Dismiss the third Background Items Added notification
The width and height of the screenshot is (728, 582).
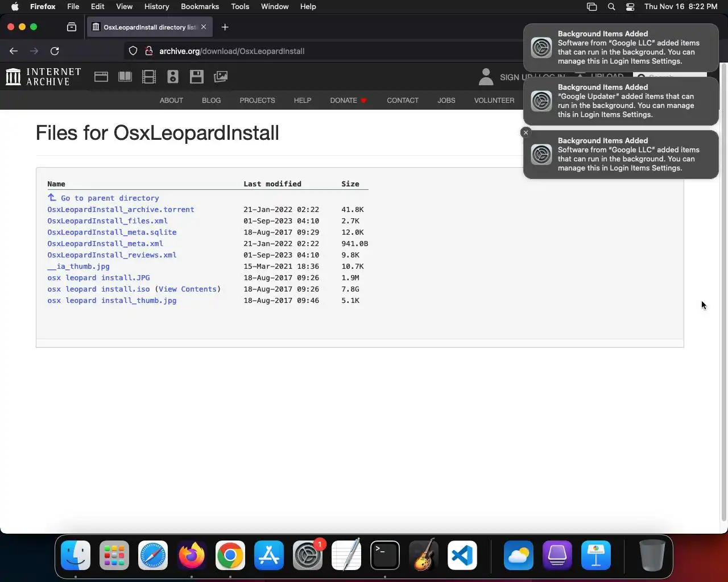click(526, 132)
